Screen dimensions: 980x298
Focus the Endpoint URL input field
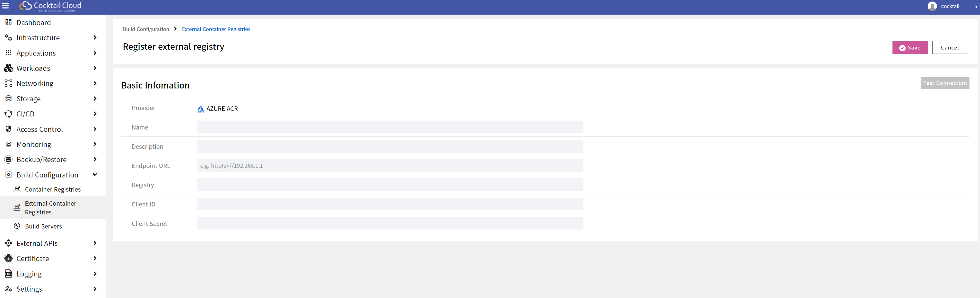pyautogui.click(x=390, y=166)
